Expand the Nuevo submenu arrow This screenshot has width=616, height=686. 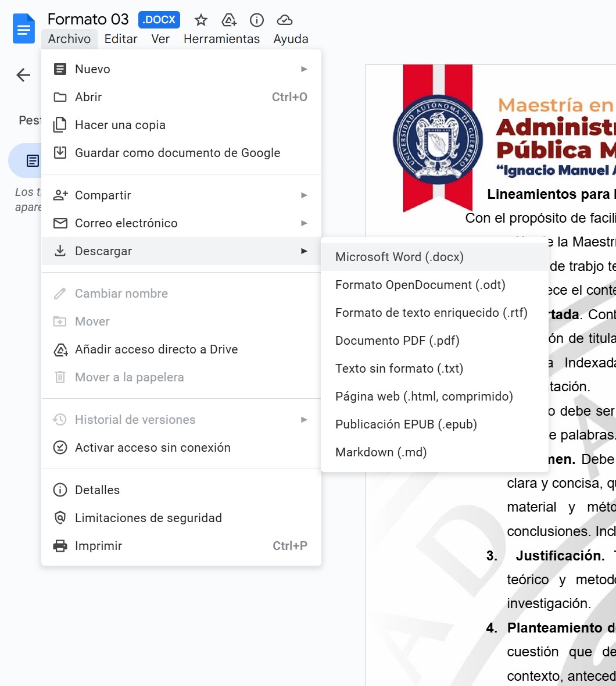coord(305,69)
